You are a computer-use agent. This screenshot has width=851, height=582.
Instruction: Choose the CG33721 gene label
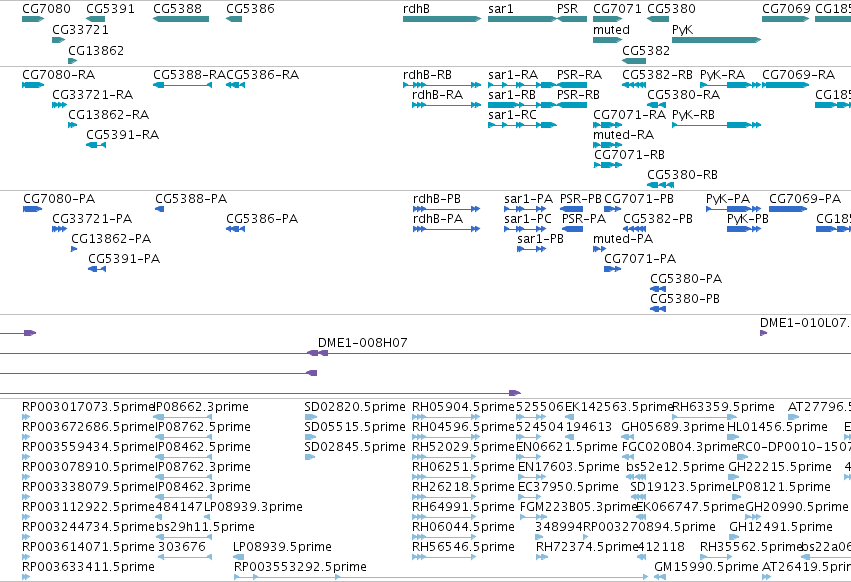(x=80, y=29)
